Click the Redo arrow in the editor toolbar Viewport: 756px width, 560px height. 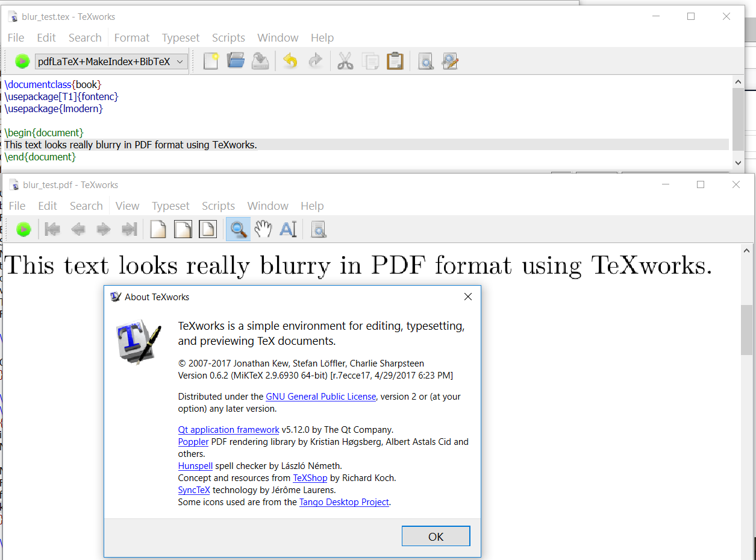point(315,61)
